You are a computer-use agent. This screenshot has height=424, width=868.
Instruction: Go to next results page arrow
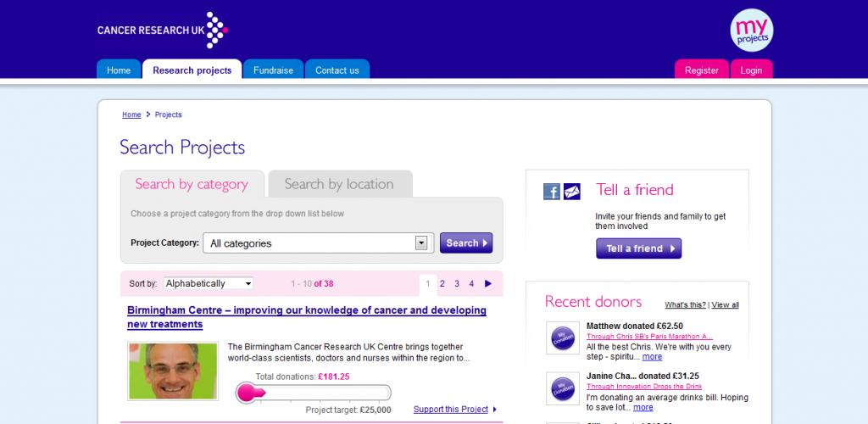tap(487, 283)
